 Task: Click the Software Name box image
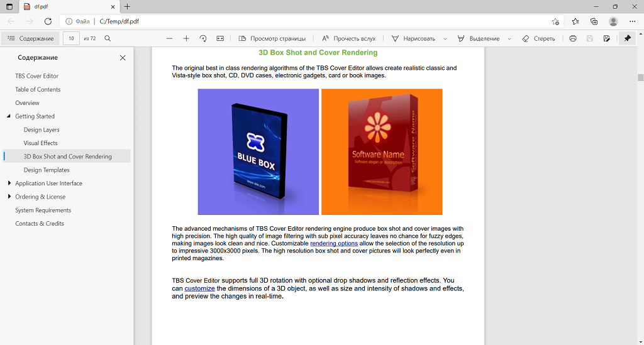coord(382,152)
